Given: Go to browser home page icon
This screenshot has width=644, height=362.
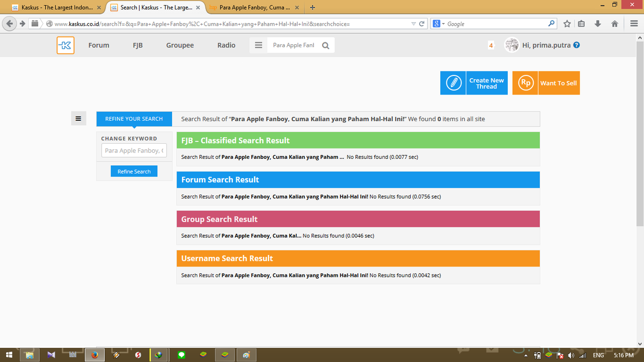Looking at the screenshot, I should coord(615,24).
